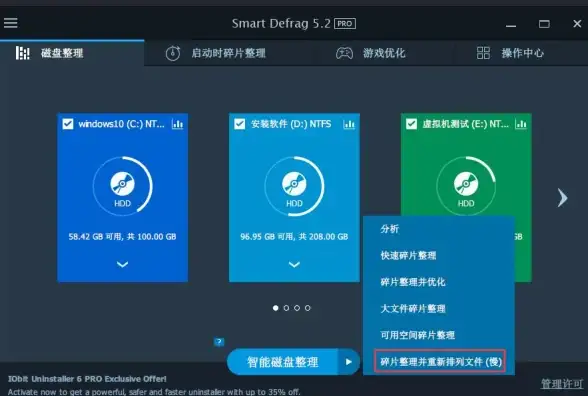Open the 管理许可 link
The width and height of the screenshot is (588, 396).
point(562,384)
